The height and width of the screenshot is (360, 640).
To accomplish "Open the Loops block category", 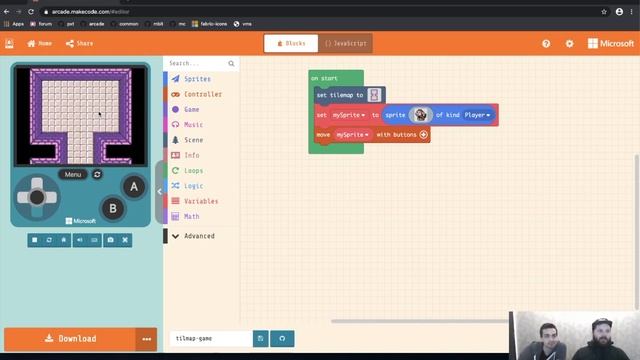I will [201, 171].
